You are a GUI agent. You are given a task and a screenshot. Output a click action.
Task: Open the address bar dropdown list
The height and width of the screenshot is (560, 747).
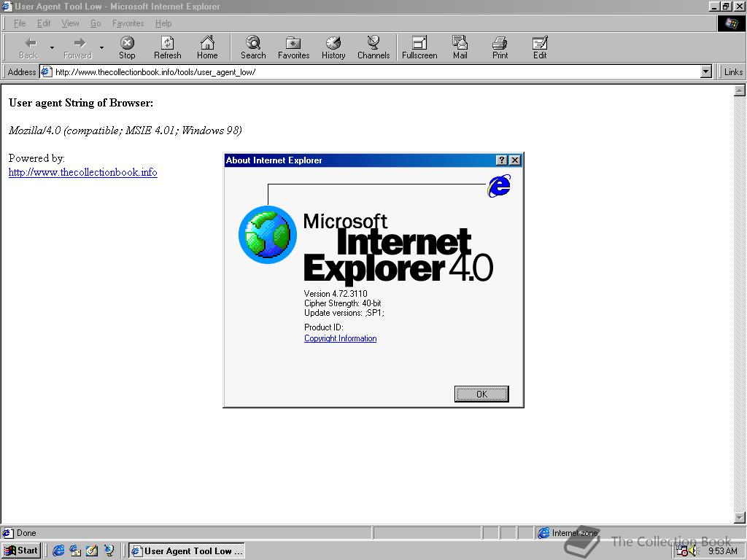coord(706,72)
